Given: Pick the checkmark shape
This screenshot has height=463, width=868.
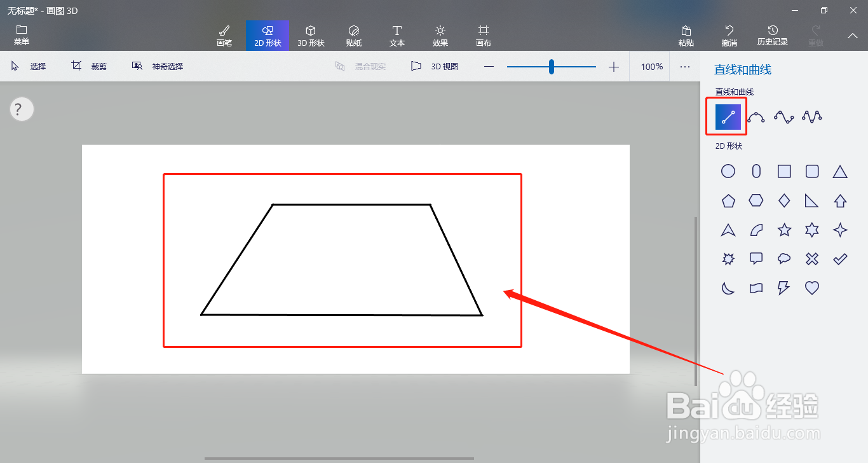Looking at the screenshot, I should pos(840,259).
